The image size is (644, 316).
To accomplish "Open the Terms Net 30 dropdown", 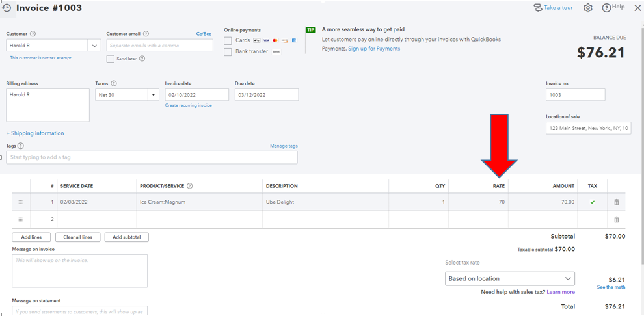I will coord(154,95).
